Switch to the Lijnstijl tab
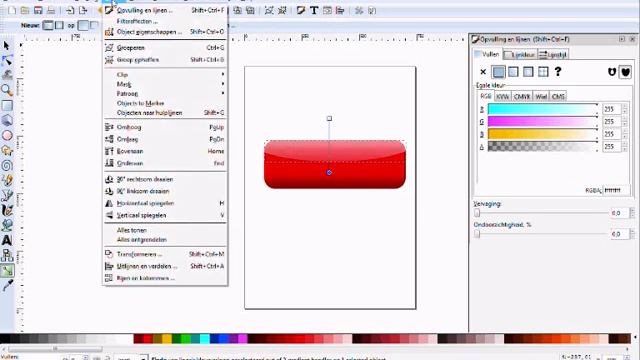640x360 pixels. click(x=553, y=54)
